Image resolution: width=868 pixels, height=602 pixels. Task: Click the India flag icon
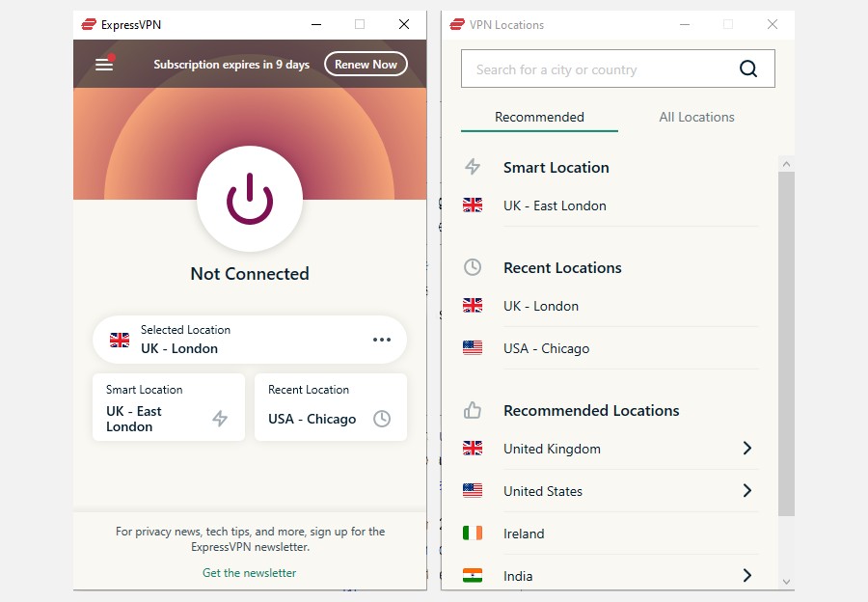(x=473, y=575)
